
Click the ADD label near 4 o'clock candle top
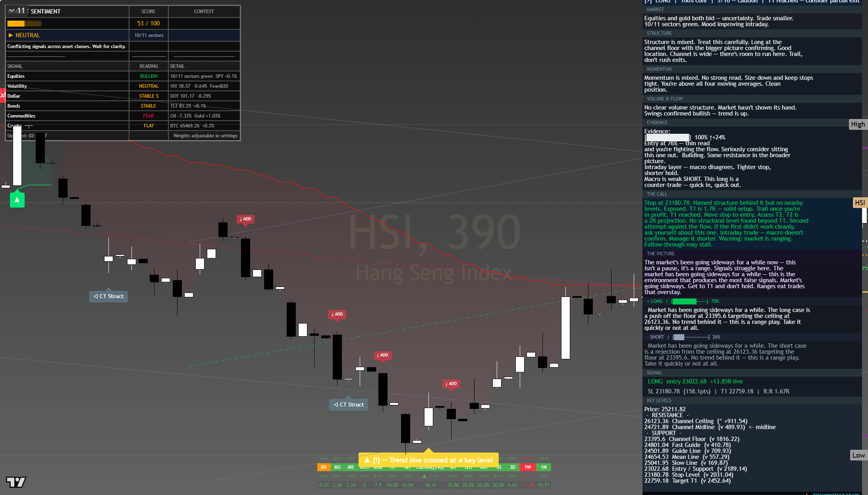pyautogui.click(x=245, y=219)
